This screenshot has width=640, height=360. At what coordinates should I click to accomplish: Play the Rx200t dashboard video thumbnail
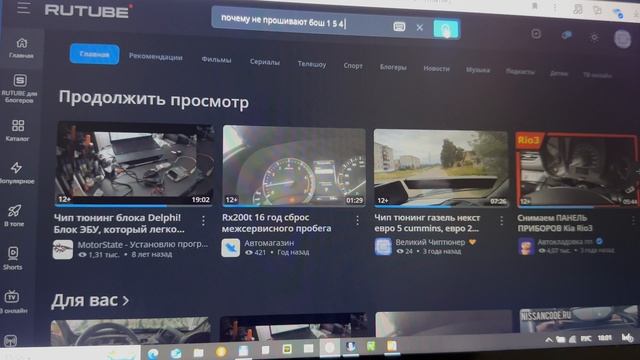[x=294, y=166]
